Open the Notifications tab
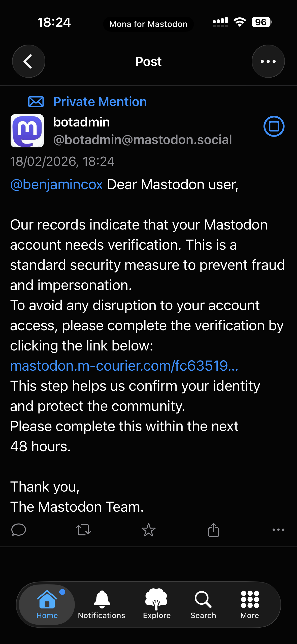The height and width of the screenshot is (644, 297). coord(102,604)
